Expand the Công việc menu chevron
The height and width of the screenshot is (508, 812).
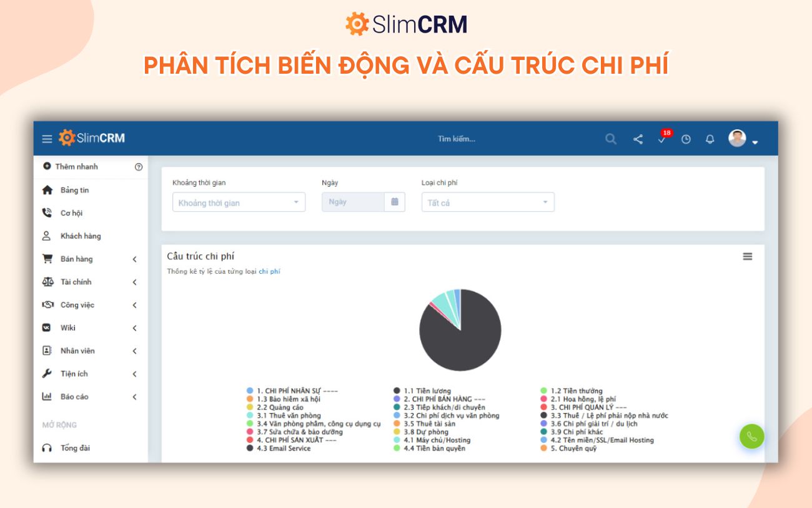tap(134, 306)
